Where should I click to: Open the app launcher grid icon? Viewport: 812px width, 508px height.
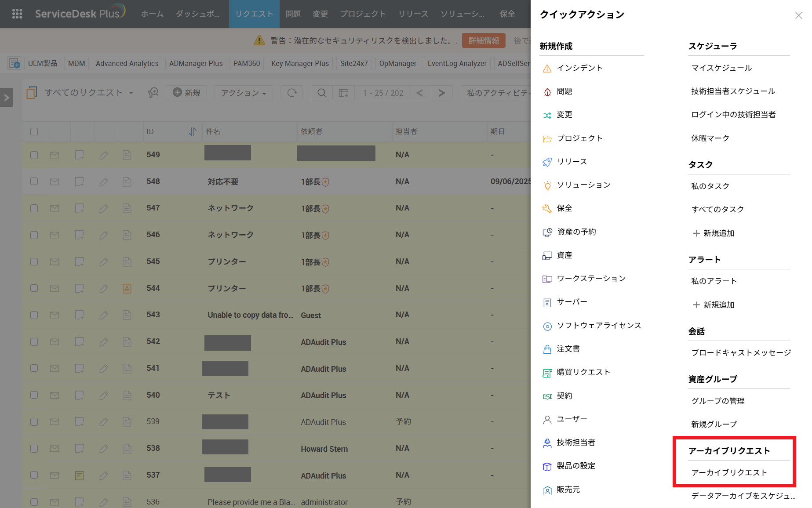[x=17, y=14]
